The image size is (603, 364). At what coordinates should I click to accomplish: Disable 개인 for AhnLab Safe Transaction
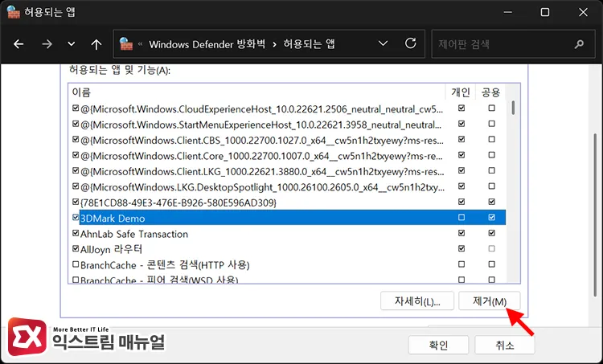pyautogui.click(x=461, y=233)
